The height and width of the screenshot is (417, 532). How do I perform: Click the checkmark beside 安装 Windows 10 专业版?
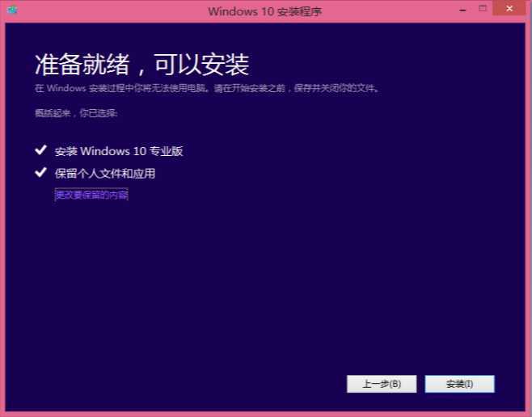point(40,150)
